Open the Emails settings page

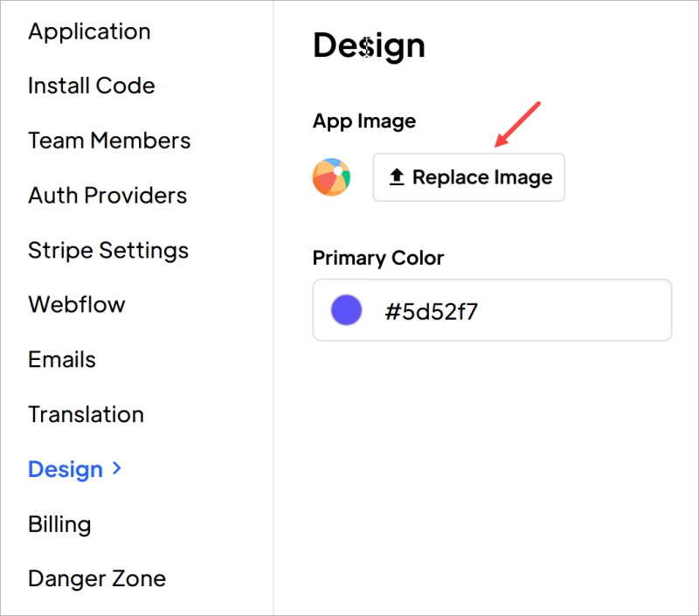point(61,359)
